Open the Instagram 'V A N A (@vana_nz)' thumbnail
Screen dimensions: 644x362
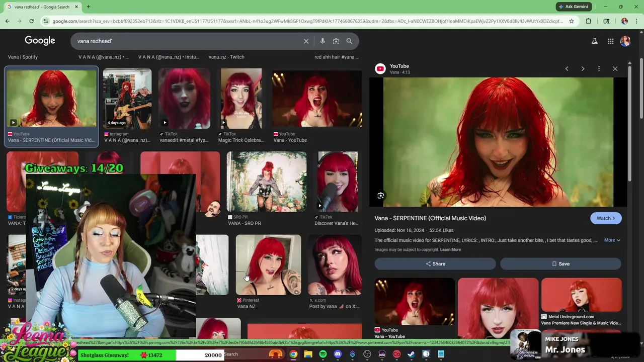pyautogui.click(x=127, y=98)
